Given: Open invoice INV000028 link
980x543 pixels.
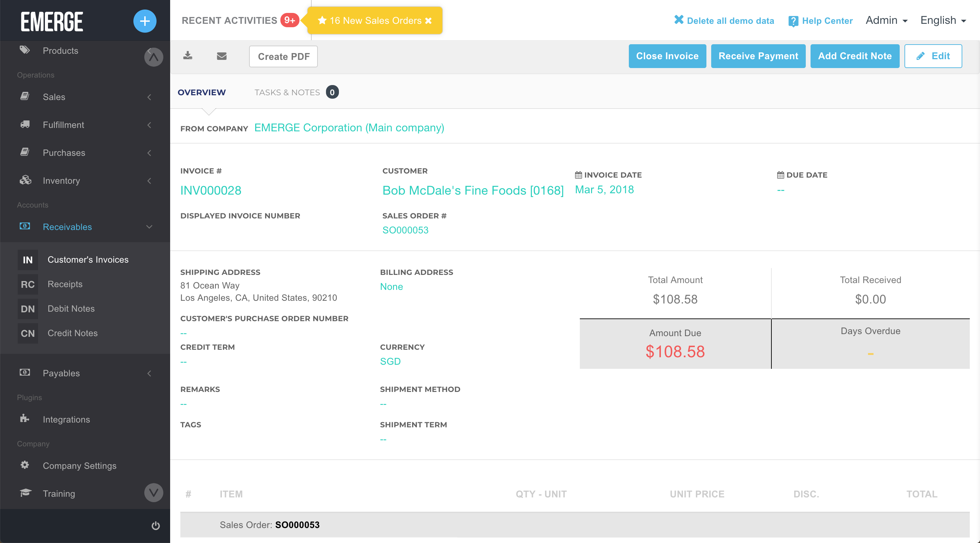Looking at the screenshot, I should point(211,190).
